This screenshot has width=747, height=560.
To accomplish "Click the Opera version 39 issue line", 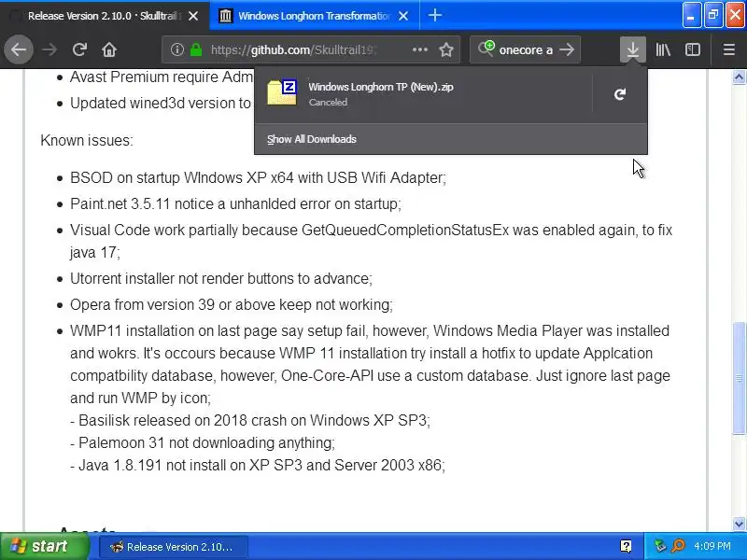I will pos(231,304).
